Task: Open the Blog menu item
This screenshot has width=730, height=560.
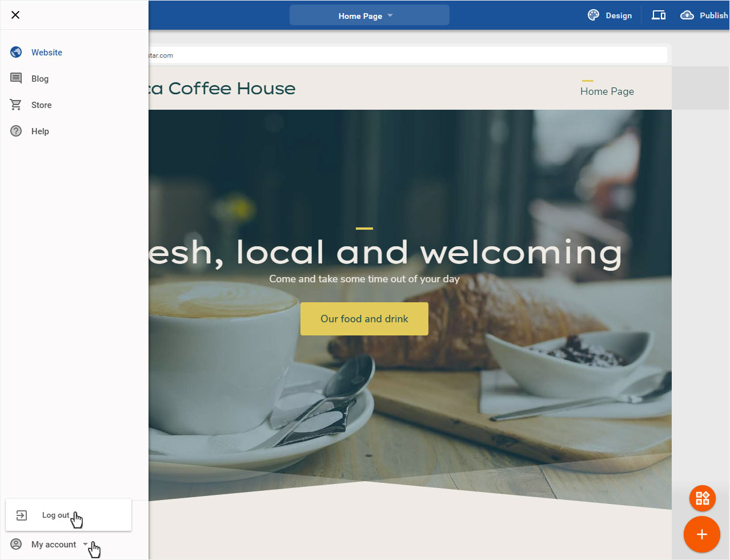Action: point(40,79)
